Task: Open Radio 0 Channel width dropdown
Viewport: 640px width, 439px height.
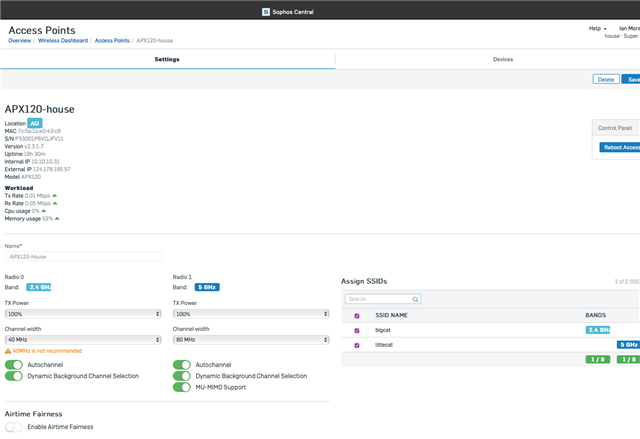Action: click(83, 339)
